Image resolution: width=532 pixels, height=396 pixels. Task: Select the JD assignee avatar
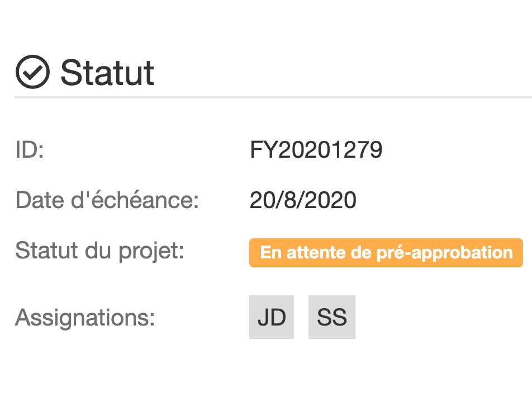(x=272, y=317)
